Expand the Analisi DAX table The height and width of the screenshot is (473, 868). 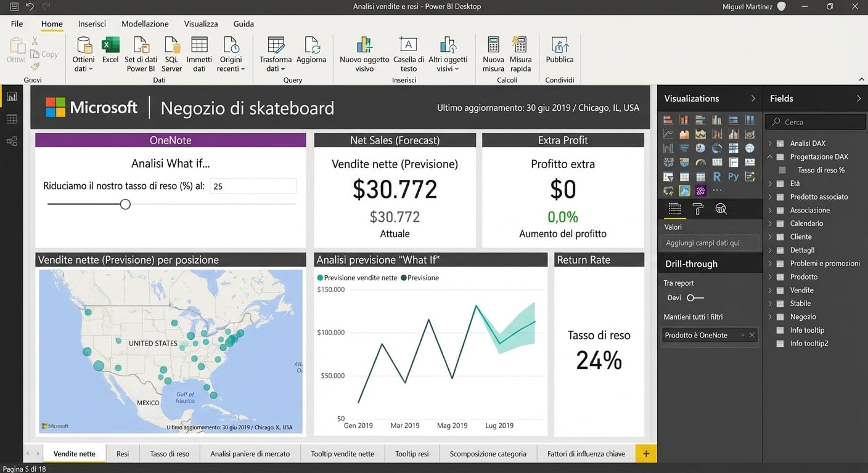point(770,144)
